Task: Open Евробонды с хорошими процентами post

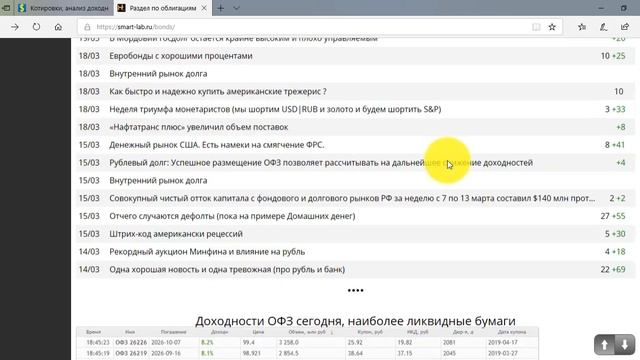Action: click(181, 56)
